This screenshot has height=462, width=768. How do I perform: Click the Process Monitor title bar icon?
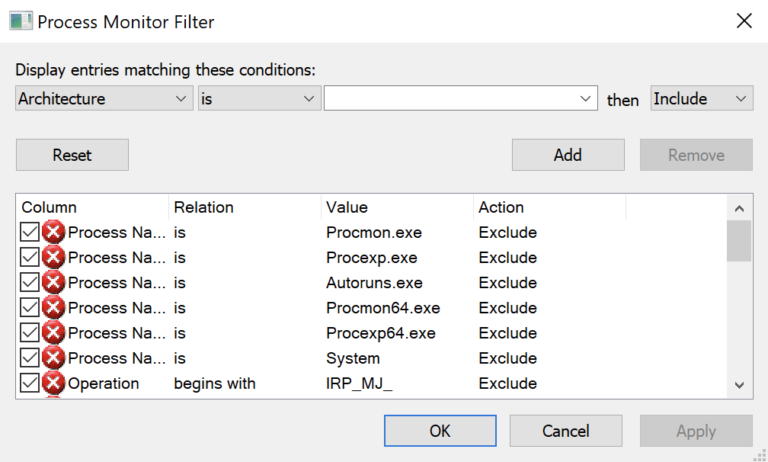20,21
